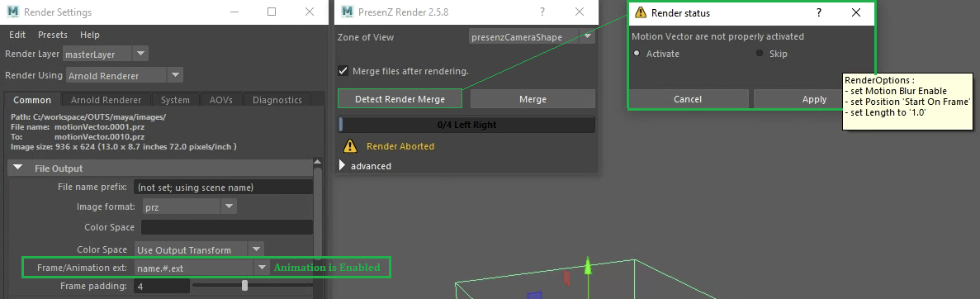
Task: Click the Render status help question mark
Action: (819, 12)
